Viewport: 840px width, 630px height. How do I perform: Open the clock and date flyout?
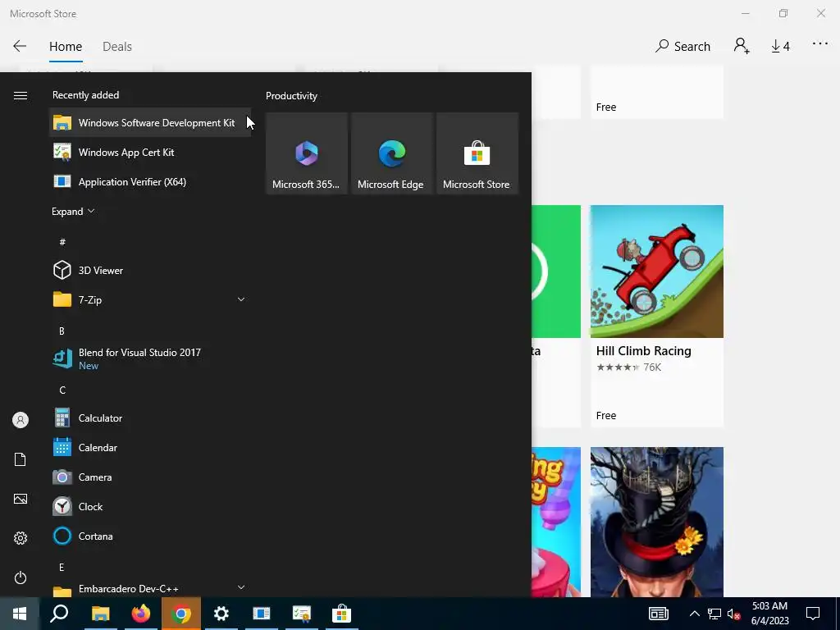[769, 614]
